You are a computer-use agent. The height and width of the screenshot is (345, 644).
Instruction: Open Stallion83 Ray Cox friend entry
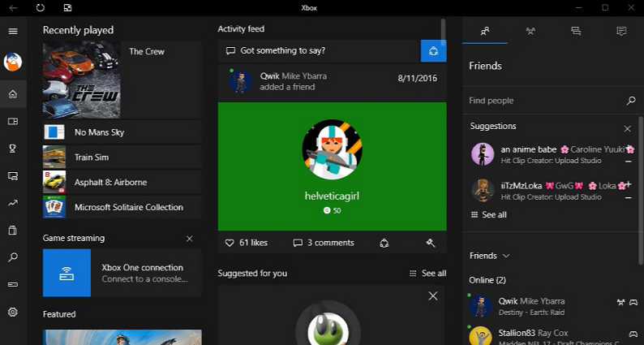(x=552, y=335)
